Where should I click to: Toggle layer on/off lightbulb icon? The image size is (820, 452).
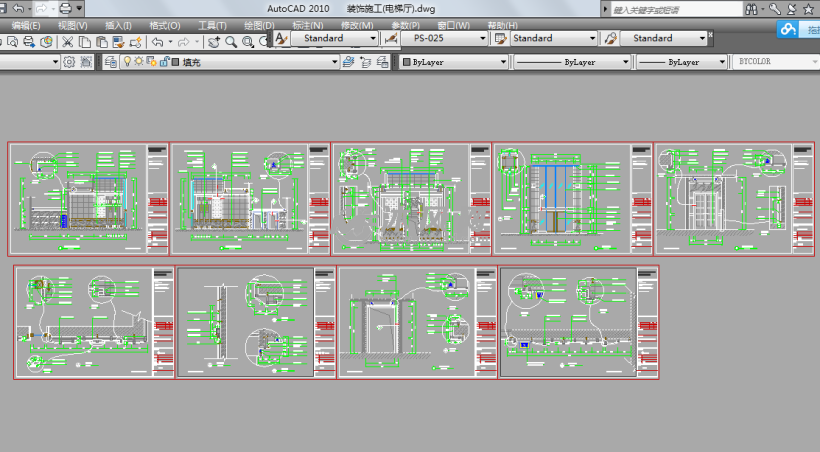click(127, 62)
